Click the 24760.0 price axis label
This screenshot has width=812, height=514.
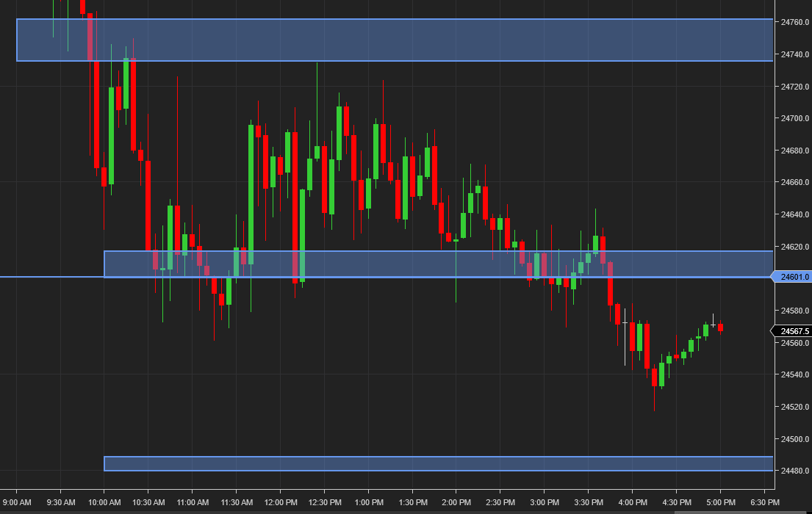794,22
